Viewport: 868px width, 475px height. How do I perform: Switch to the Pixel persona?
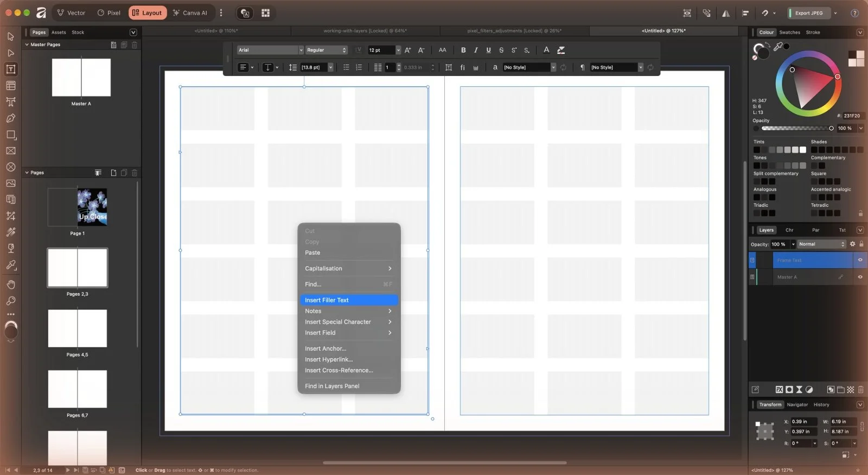coord(108,13)
